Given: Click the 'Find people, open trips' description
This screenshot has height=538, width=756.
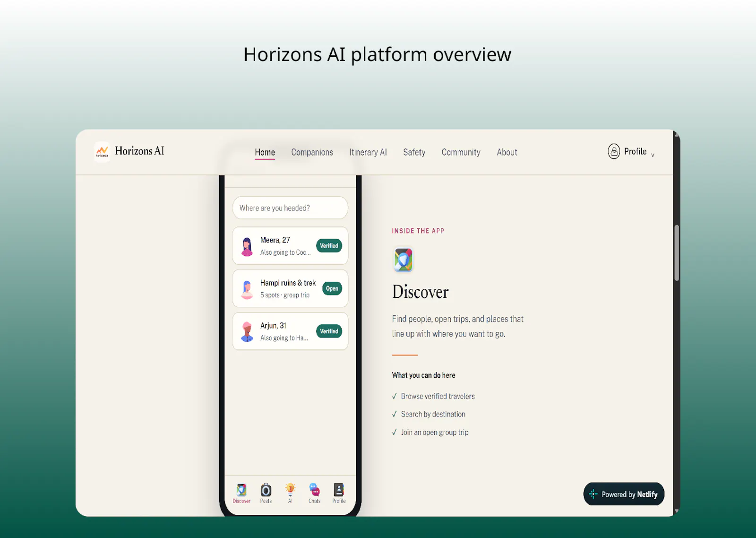Looking at the screenshot, I should (x=457, y=326).
